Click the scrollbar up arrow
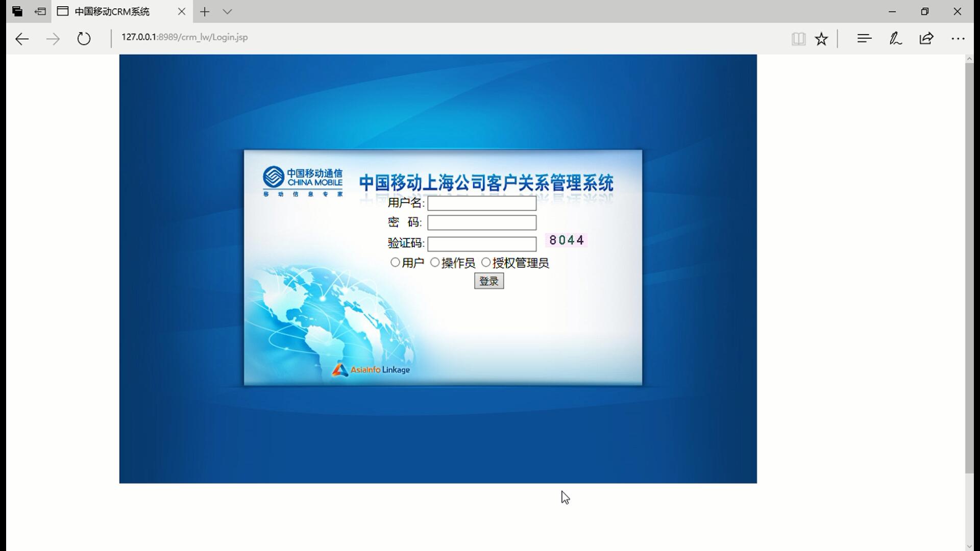980x551 pixels. [969, 59]
